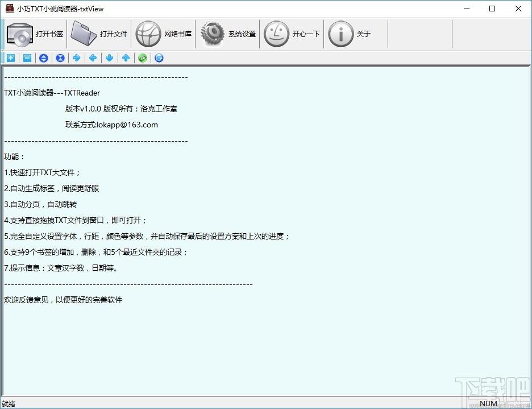Click the line 'TXT小说阅读器---TXTReader'
Screen dimensions: 532x409
pos(52,93)
